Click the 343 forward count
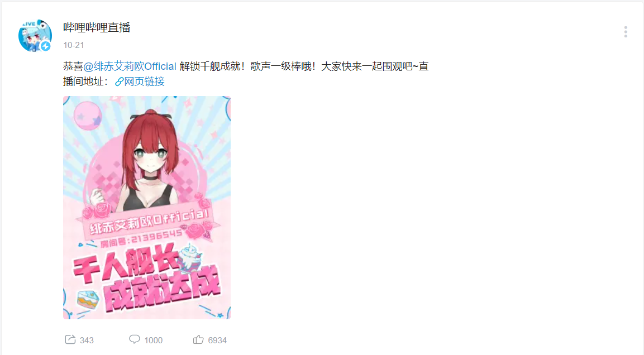 [87, 340]
